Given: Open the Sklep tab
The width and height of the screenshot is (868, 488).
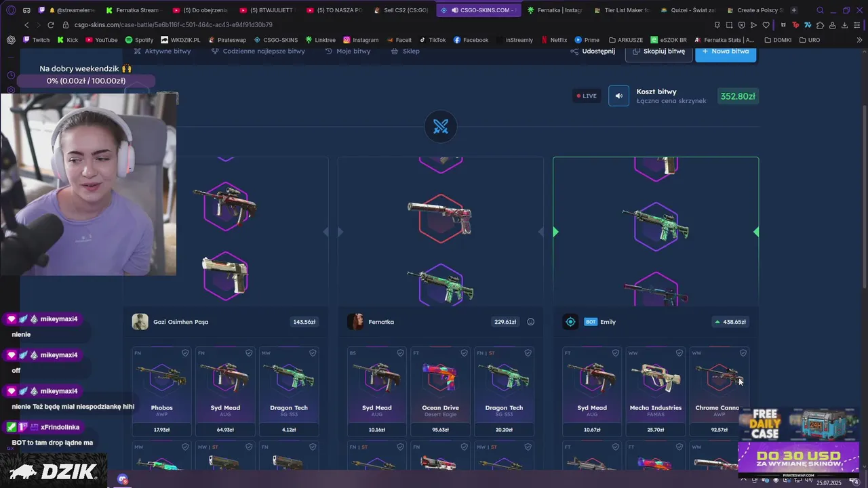Looking at the screenshot, I should pos(406,52).
